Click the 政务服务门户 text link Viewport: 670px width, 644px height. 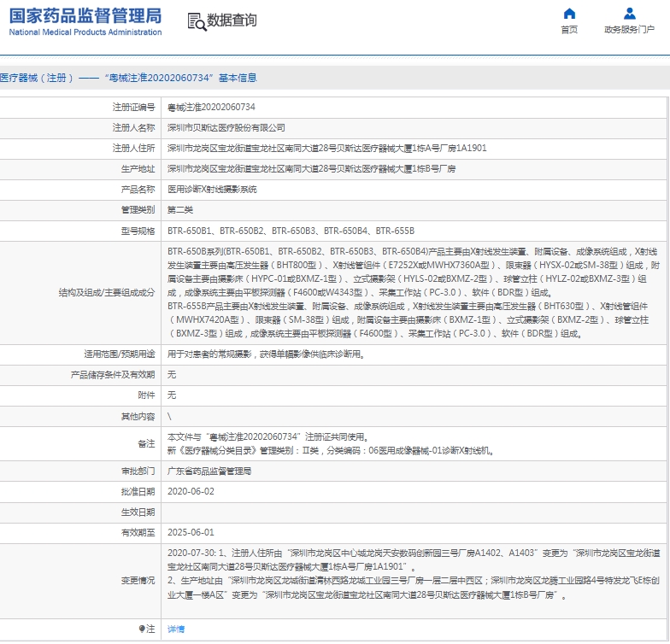coord(629,29)
